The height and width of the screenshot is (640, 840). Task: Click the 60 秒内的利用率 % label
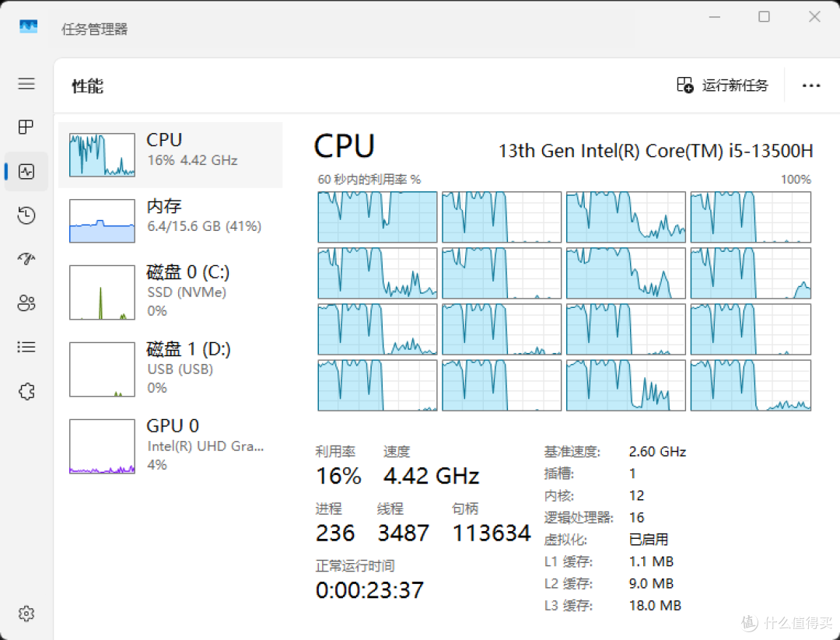(369, 180)
